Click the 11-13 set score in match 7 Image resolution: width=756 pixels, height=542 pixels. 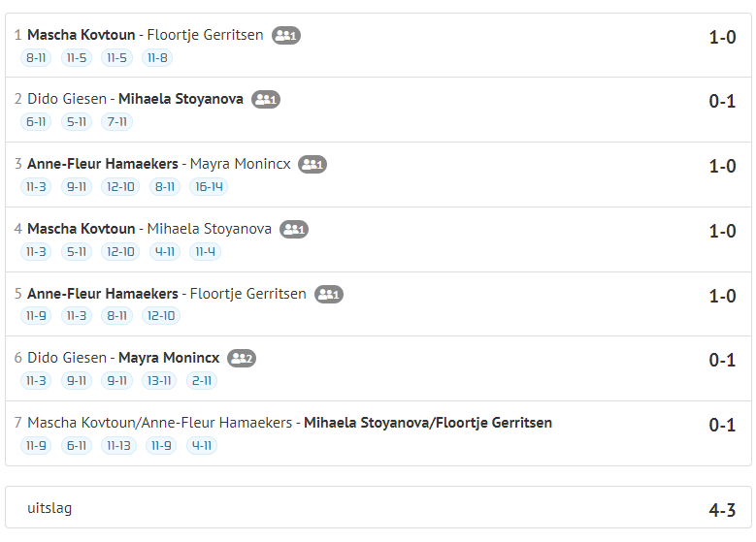[x=118, y=446]
